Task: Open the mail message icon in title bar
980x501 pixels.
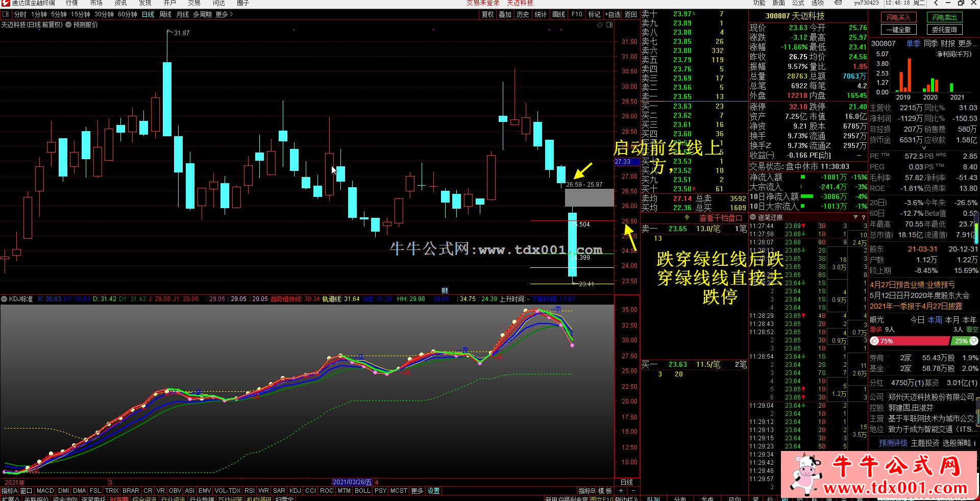Action: 838,3
